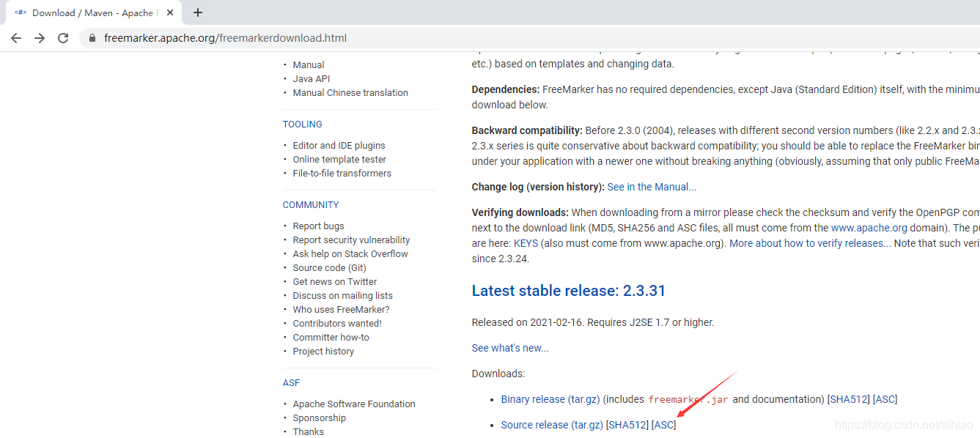Click the Verifying downloads: bold text
Image resolution: width=980 pixels, height=438 pixels.
520,212
